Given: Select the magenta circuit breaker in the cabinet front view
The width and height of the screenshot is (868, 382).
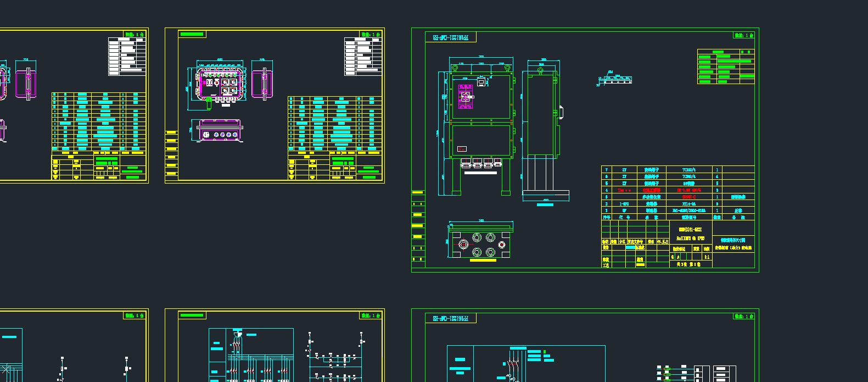Looking at the screenshot, I should click(x=466, y=97).
